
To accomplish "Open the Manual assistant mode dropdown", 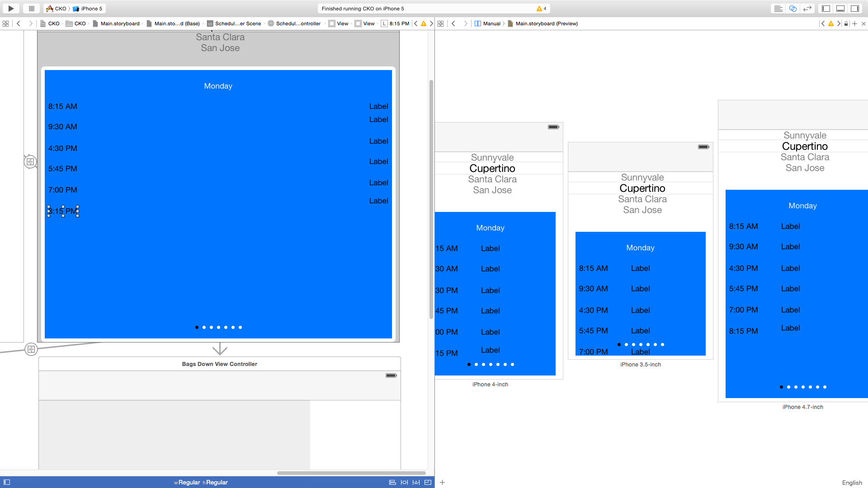I will click(x=488, y=23).
